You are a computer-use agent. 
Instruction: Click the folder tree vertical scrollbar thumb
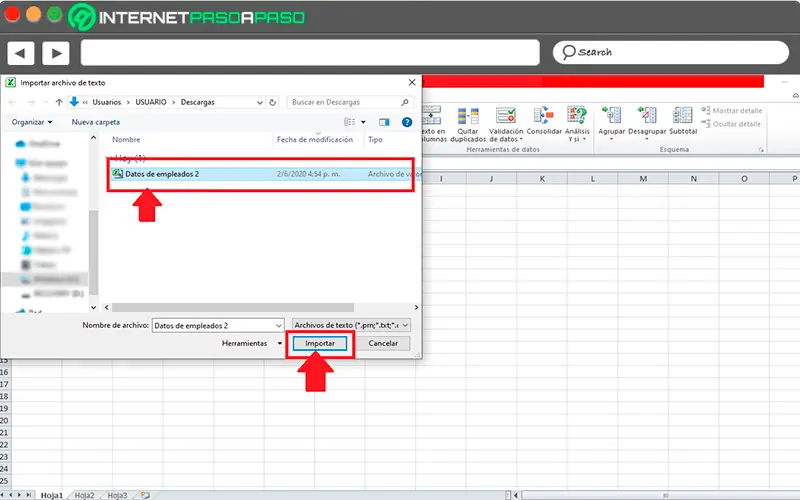93,253
